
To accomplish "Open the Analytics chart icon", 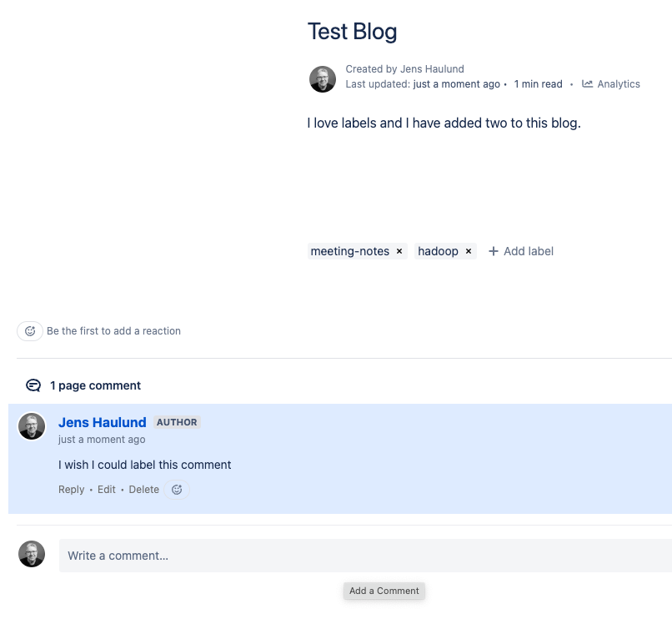I will (588, 84).
